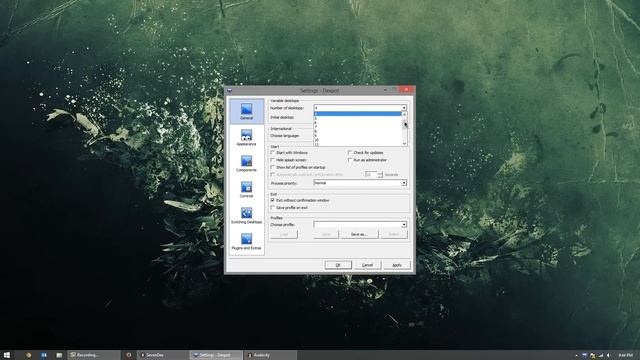
Task: Open the file explorer taskbar icon
Action: point(59,355)
